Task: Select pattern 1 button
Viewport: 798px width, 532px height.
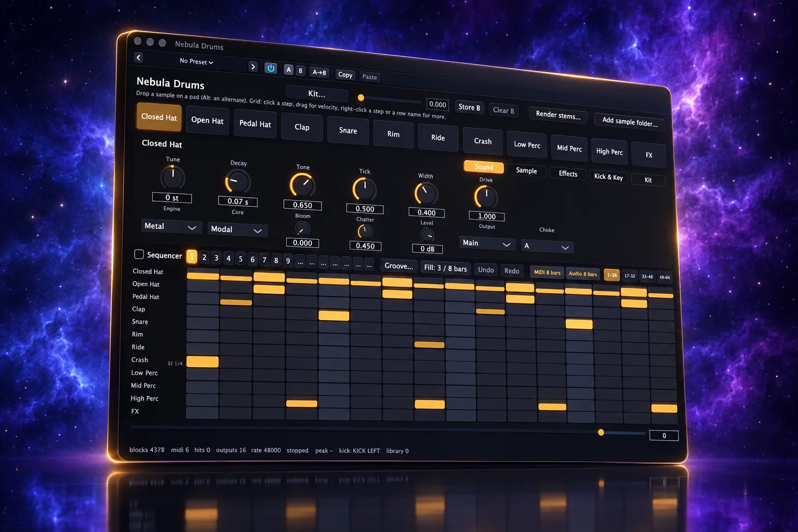Action: 192,257
